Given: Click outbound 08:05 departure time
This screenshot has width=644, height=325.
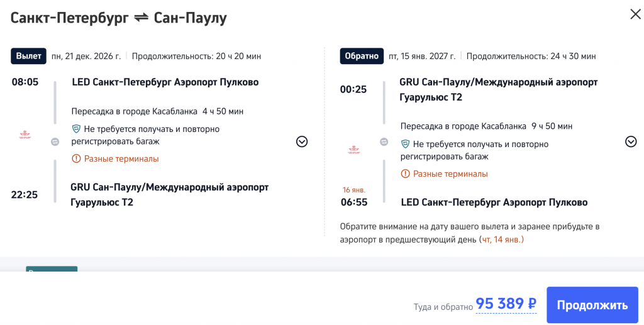Looking at the screenshot, I should click(x=25, y=82).
